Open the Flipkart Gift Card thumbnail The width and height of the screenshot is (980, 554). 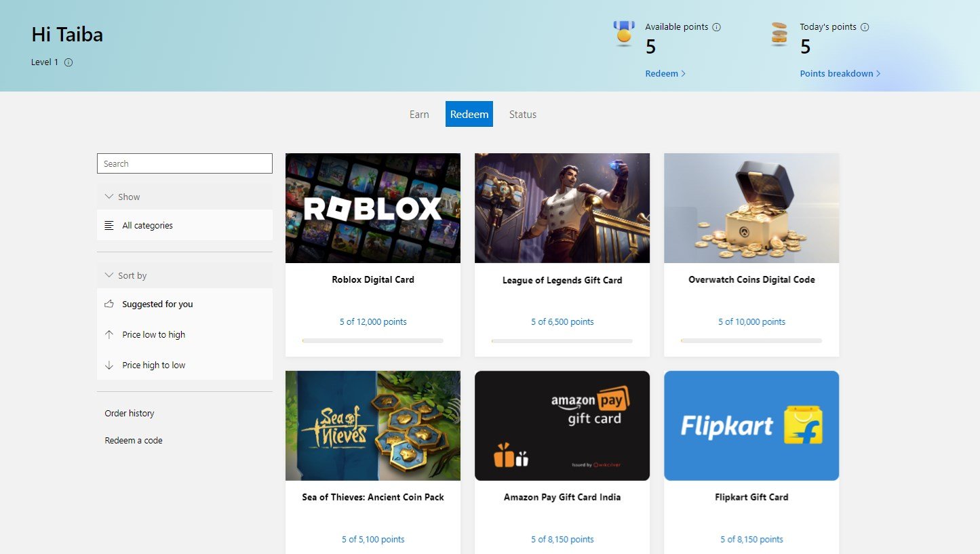(751, 425)
